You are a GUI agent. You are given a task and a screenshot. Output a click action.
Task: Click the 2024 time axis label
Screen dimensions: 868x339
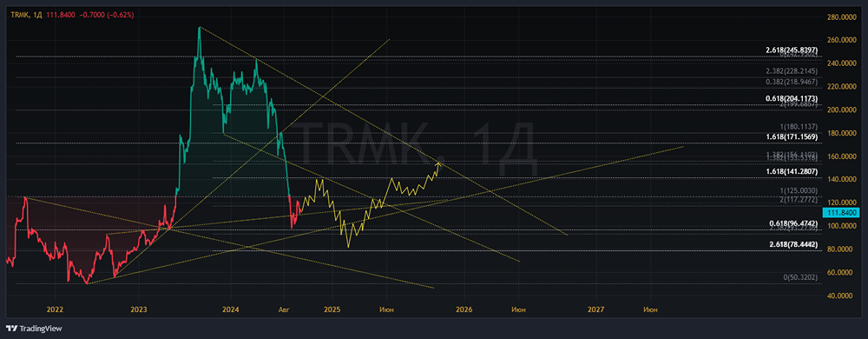click(x=231, y=309)
